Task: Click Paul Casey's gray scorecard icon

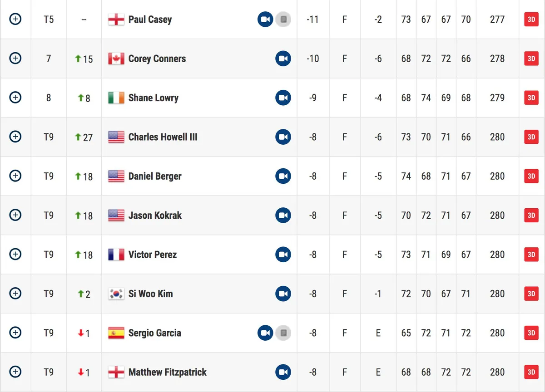Action: pyautogui.click(x=283, y=20)
